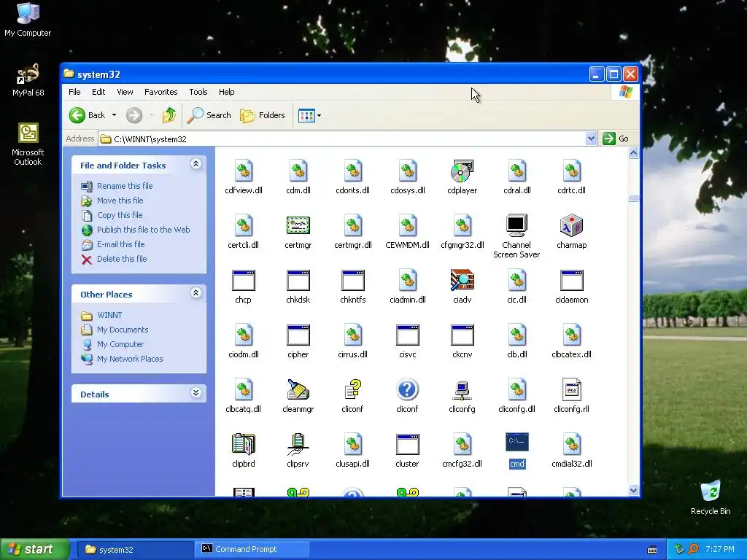Select the clipbrd clipboard viewer icon
The width and height of the screenshot is (747, 560).
pos(244,444)
